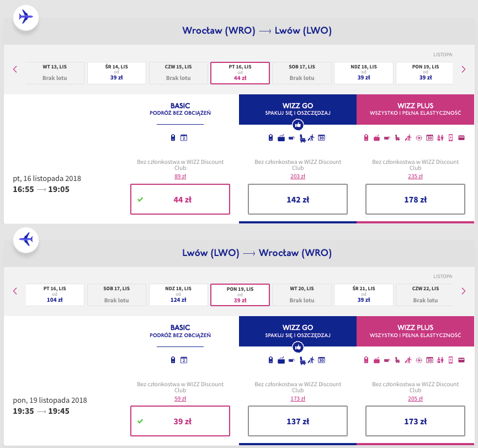
Task: Click refund card icon in return WIZZ PLUS column
Action: 461,360
